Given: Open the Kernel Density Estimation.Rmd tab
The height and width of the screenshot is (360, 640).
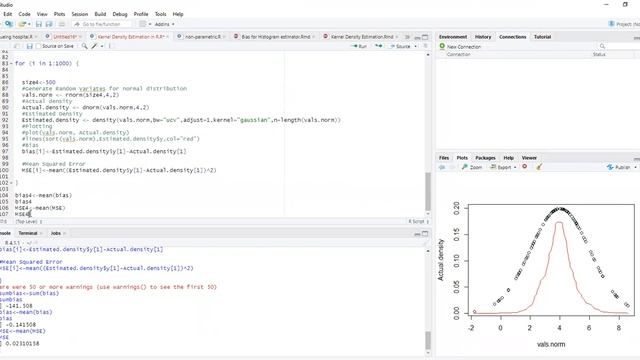Looking at the screenshot, I should pos(362,37).
